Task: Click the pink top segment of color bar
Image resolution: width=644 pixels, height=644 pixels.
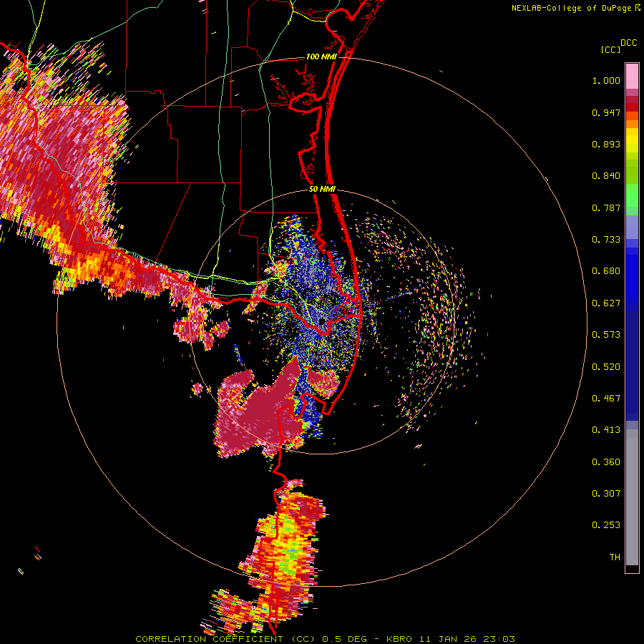Action: pyautogui.click(x=632, y=77)
